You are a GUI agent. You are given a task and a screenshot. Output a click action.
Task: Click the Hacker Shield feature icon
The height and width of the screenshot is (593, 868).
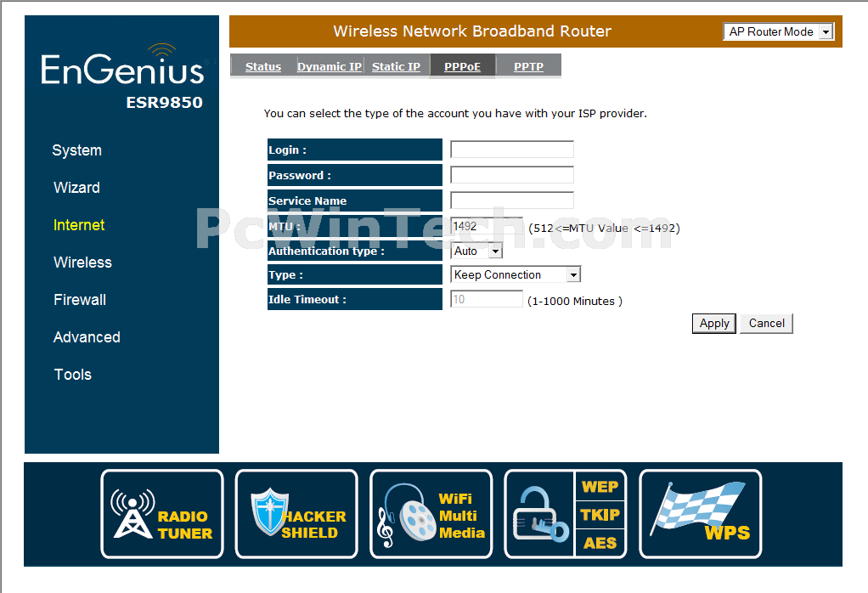[296, 514]
